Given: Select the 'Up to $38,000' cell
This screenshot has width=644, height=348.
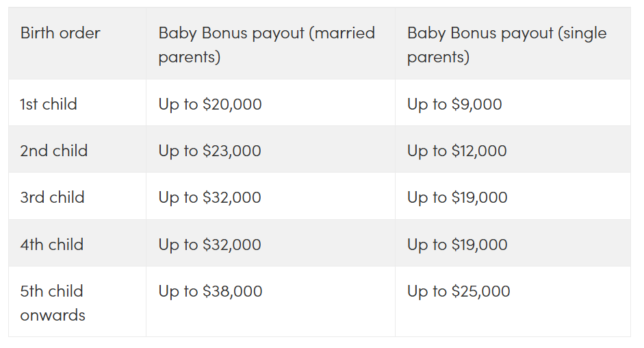Looking at the screenshot, I should click(210, 291).
